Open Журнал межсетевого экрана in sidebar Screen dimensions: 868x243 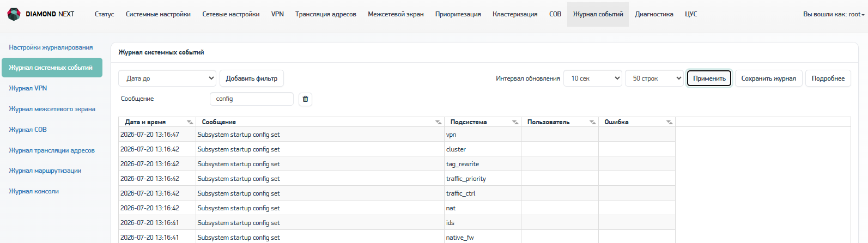[x=52, y=109]
